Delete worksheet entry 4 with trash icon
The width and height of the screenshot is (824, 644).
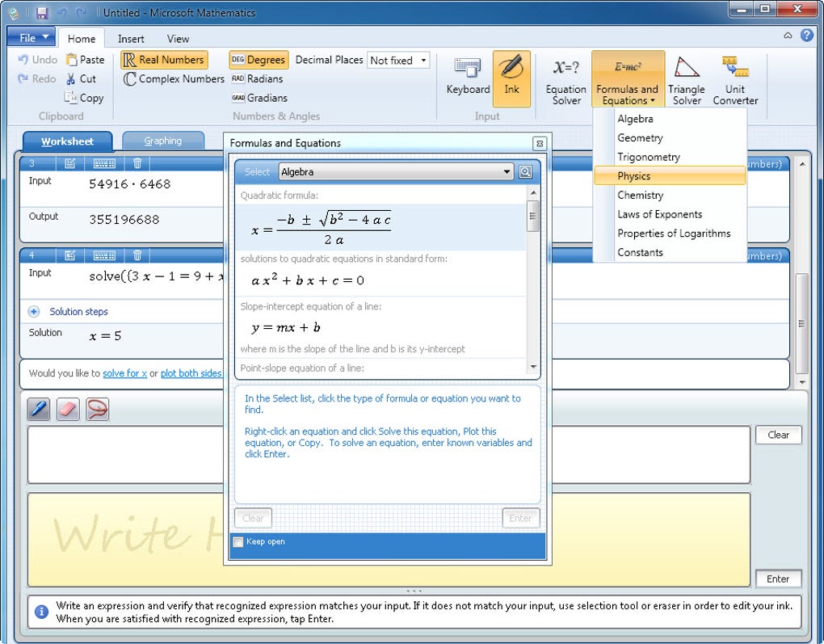tap(137, 255)
